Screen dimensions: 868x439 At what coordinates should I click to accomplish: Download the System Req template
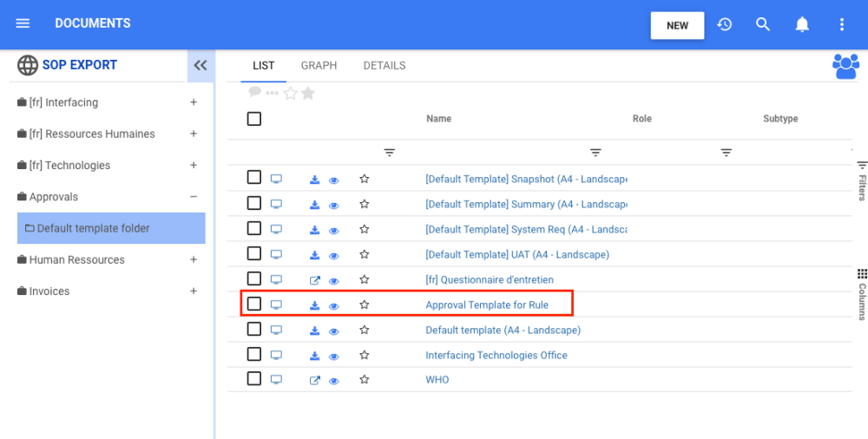[x=314, y=230]
